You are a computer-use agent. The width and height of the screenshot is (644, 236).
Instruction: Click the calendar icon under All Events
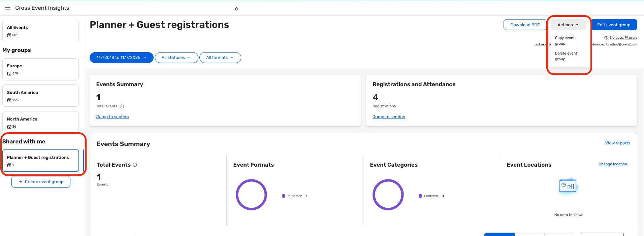point(9,35)
